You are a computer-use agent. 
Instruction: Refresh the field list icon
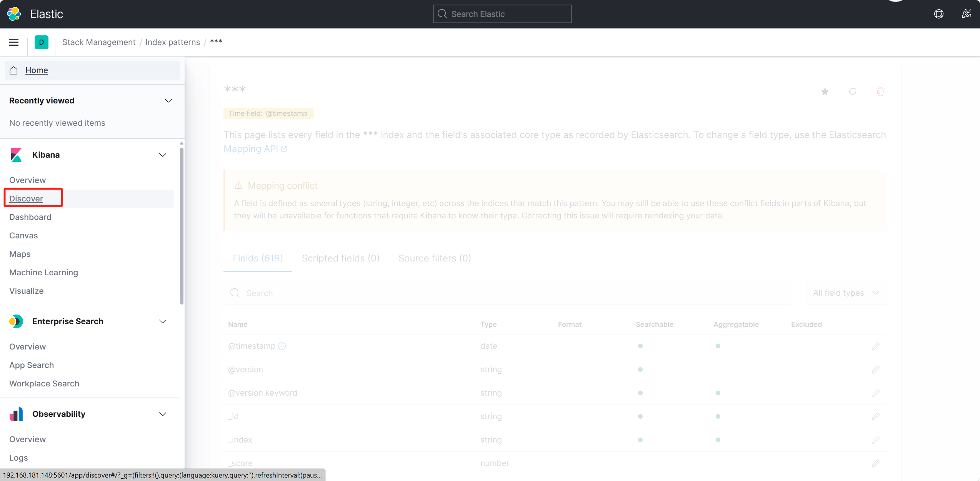point(853,92)
